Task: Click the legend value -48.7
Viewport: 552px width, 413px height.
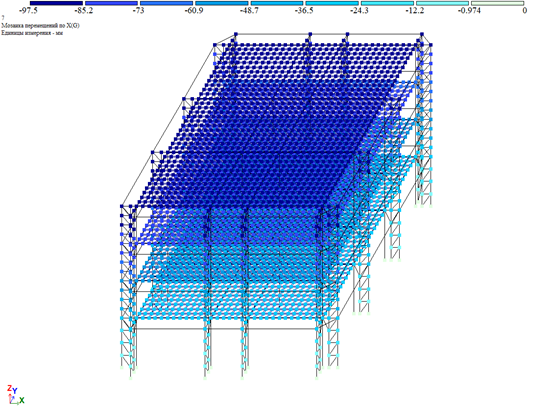Action: (249, 11)
